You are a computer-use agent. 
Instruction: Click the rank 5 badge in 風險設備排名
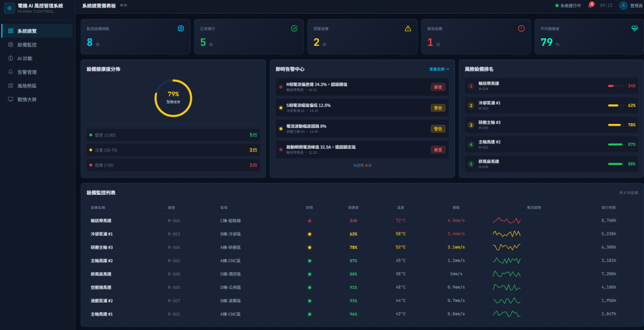[471, 164]
